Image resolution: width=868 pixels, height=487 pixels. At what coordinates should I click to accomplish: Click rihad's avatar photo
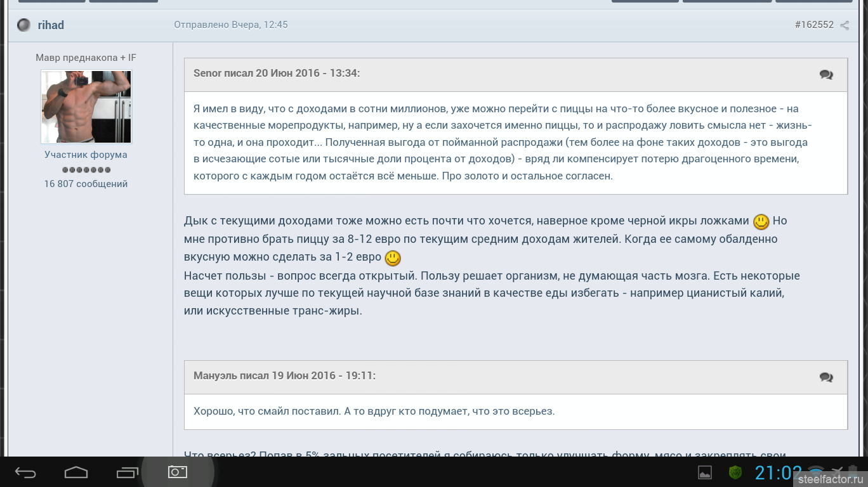point(86,107)
